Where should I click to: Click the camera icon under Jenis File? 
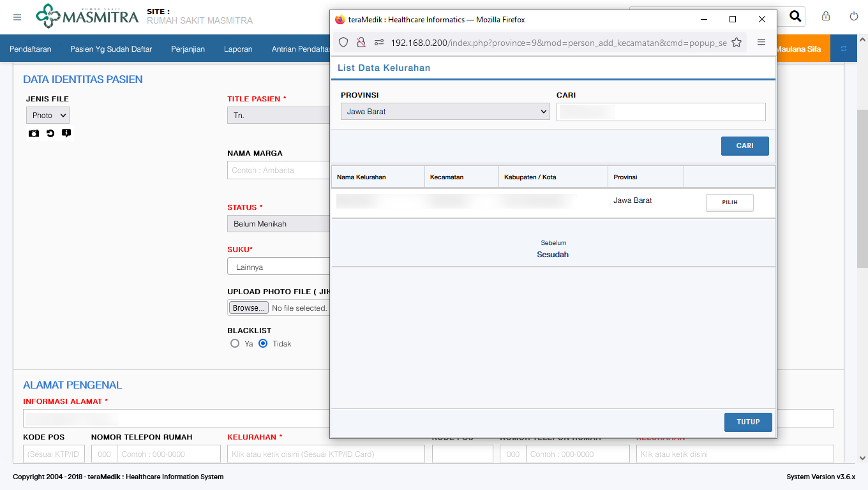coord(33,133)
